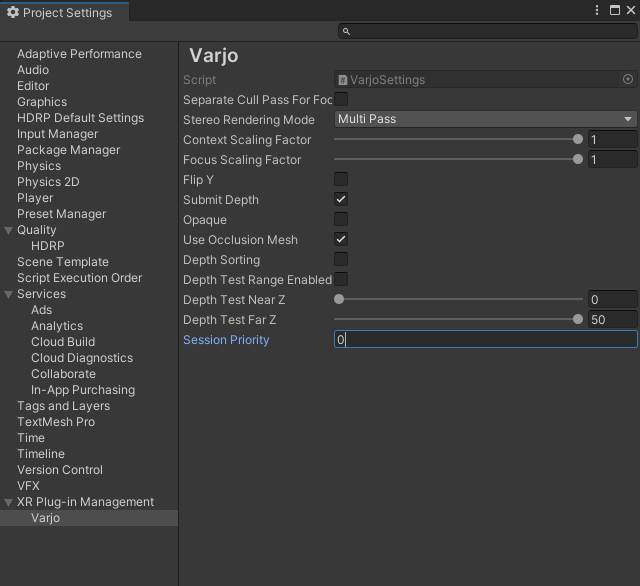Screen dimensions: 640x586
Task: Open Collaborate service settings
Action: coord(64,374)
